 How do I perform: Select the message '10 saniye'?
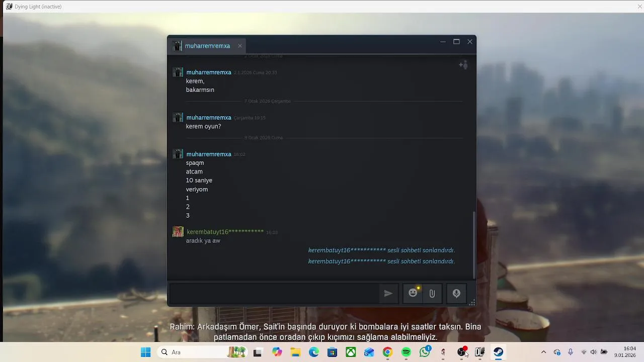click(x=199, y=180)
